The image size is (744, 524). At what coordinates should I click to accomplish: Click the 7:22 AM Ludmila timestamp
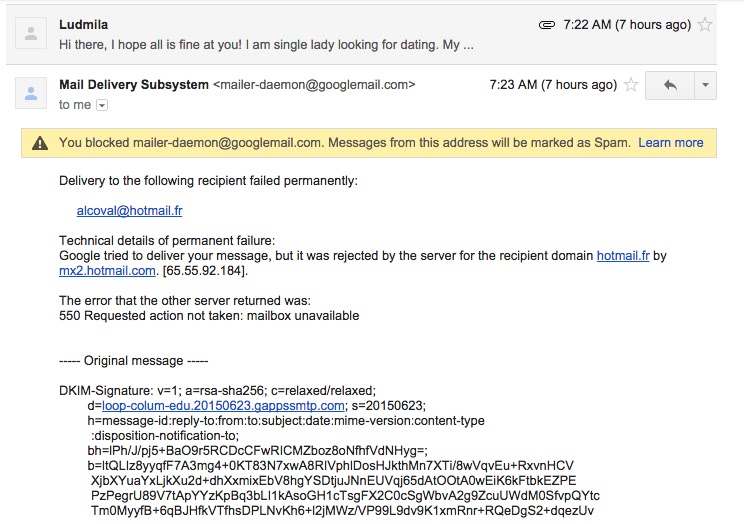click(x=627, y=24)
